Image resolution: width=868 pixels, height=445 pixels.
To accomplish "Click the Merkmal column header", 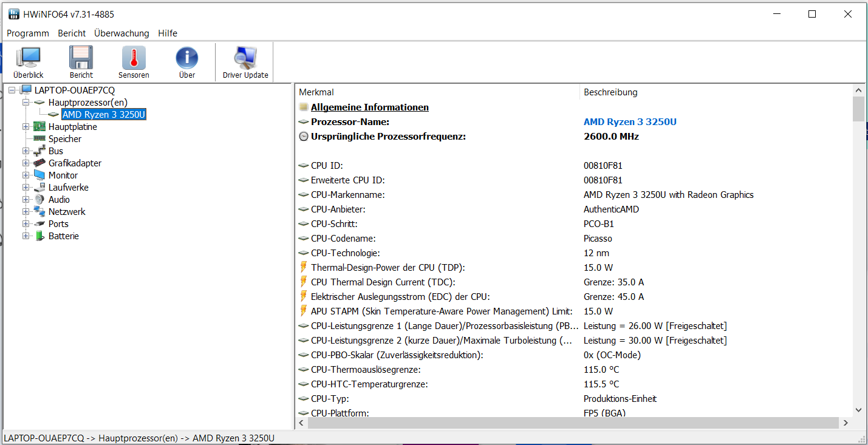I will [x=437, y=92].
